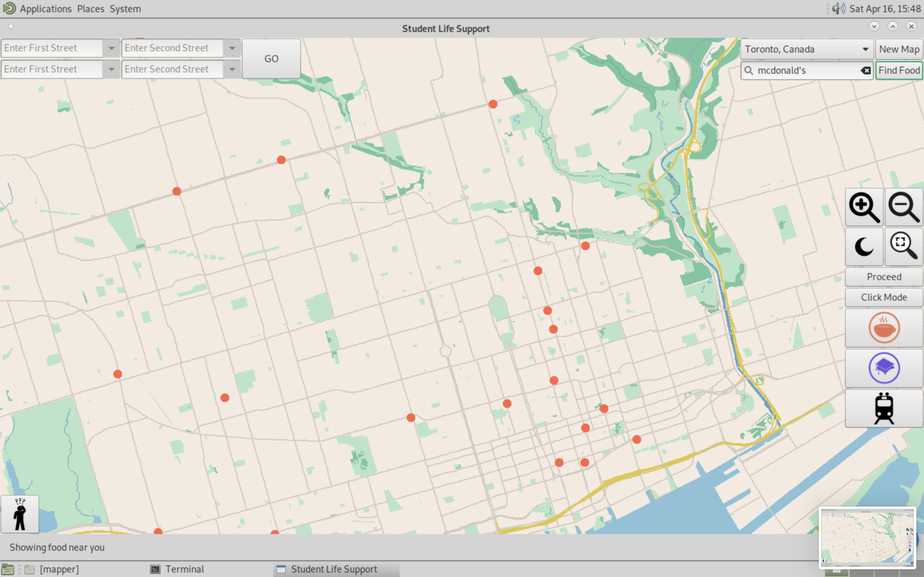Open the Applications menu

click(x=46, y=8)
